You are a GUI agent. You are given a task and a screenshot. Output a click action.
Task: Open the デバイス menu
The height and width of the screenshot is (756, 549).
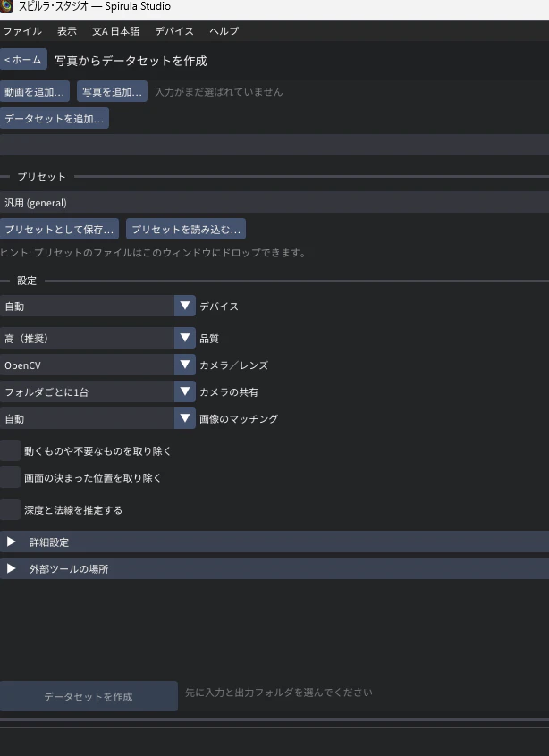(x=174, y=31)
